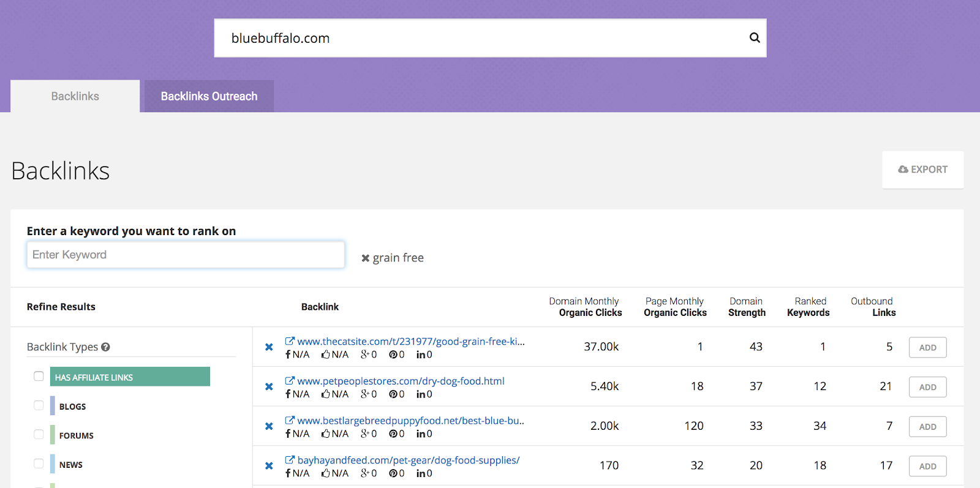Click thumbs-up likes icon in petpeoplestores.com row
The height and width of the screenshot is (488, 980).
[326, 394]
